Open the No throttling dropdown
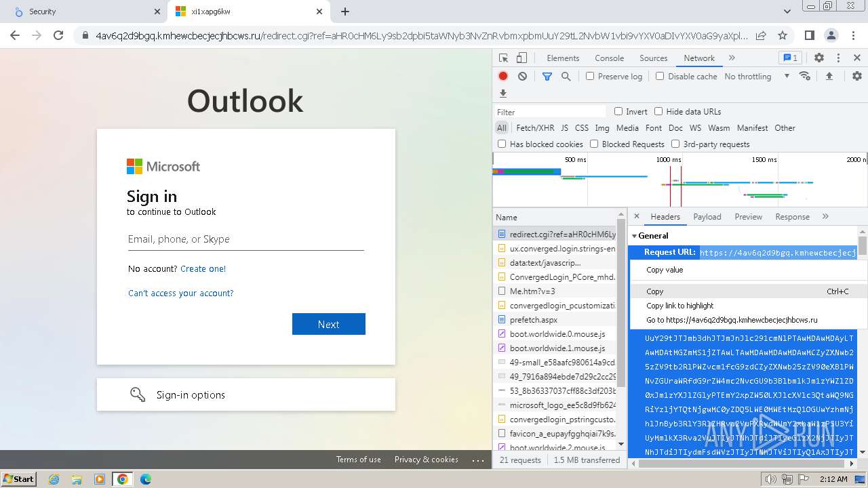The height and width of the screenshot is (488, 868). pos(757,77)
